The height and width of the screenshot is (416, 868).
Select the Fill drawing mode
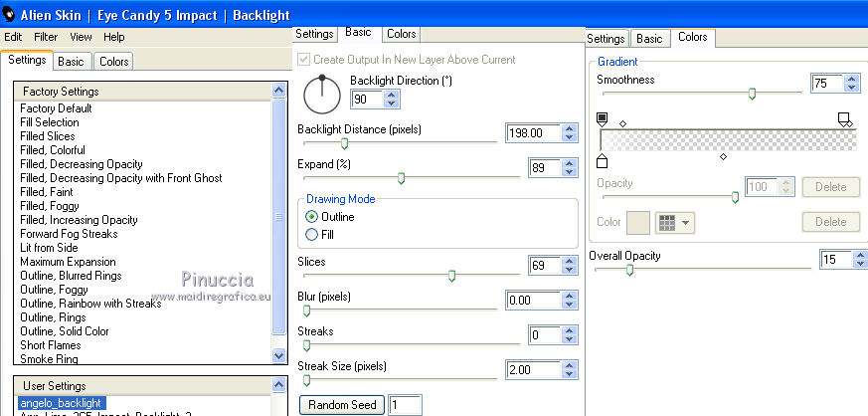click(311, 235)
